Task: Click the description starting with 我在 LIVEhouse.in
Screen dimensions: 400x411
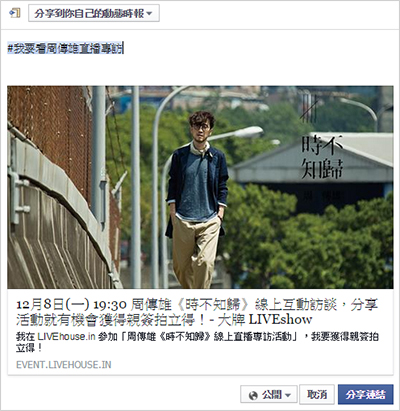Action: pos(197,342)
